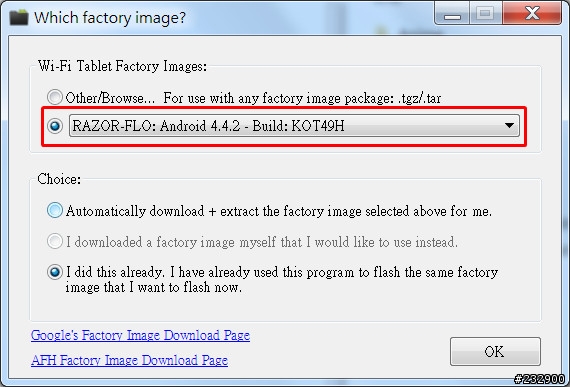Click the #232900 watermark in the corner

pyautogui.click(x=539, y=379)
